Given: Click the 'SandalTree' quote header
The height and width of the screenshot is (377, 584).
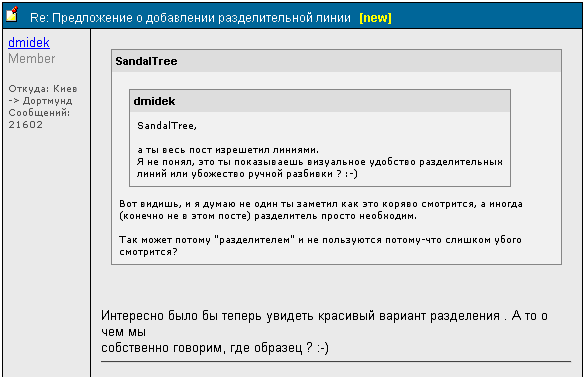Looking at the screenshot, I should 336,61.
